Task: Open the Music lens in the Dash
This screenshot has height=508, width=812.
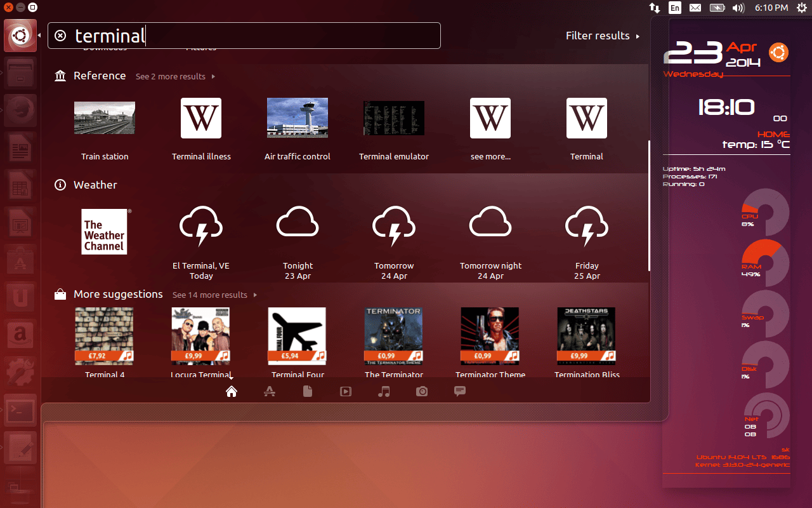Action: tap(384, 391)
